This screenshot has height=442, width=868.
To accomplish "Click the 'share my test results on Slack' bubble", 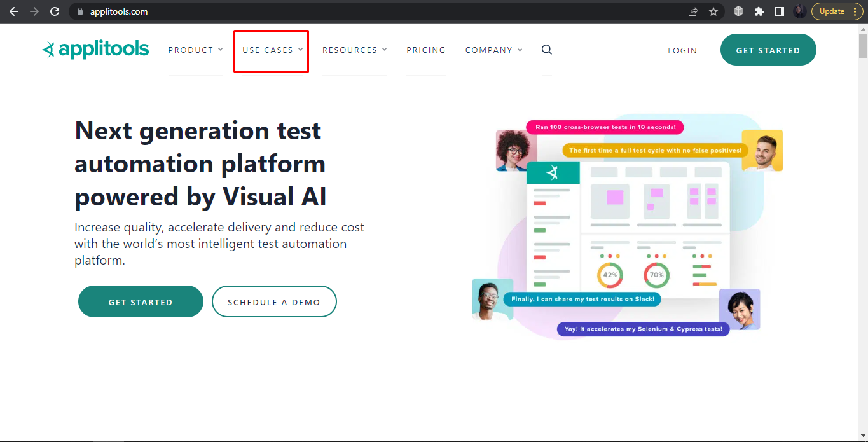I will coord(582,298).
